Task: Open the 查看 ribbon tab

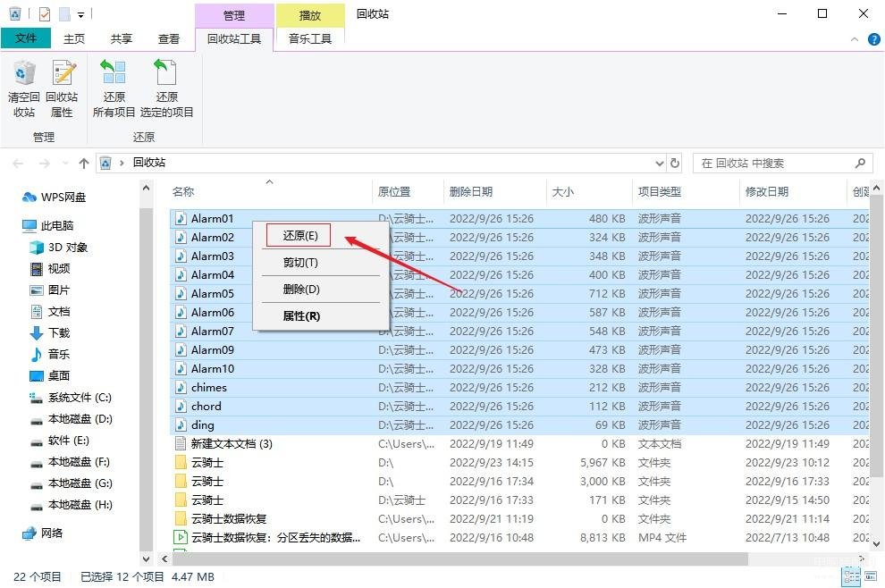Action: pos(168,39)
